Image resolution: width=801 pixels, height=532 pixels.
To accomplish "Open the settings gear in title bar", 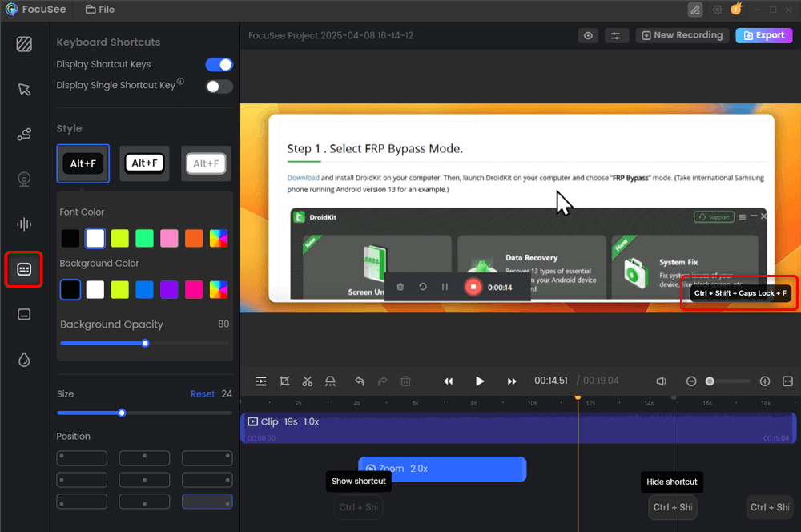I will coord(717,10).
